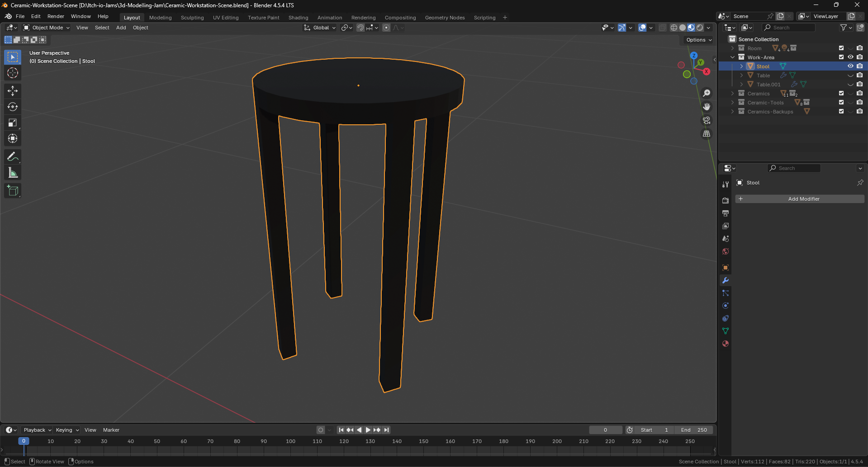Open the Render menu
868x467 pixels.
[x=56, y=16]
